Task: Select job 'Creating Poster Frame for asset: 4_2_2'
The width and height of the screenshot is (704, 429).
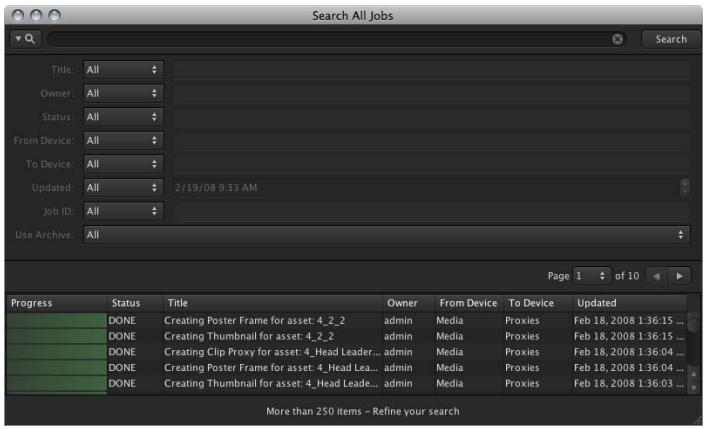Action: (255, 320)
